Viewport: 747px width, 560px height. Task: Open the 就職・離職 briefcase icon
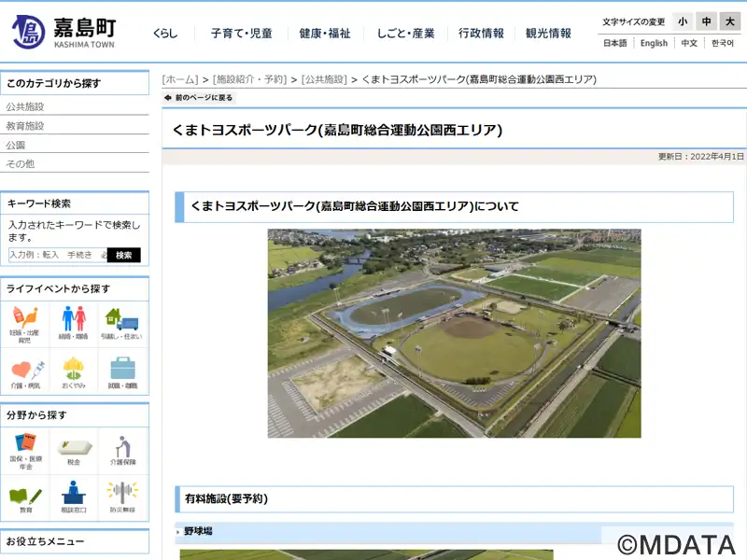pyautogui.click(x=123, y=372)
